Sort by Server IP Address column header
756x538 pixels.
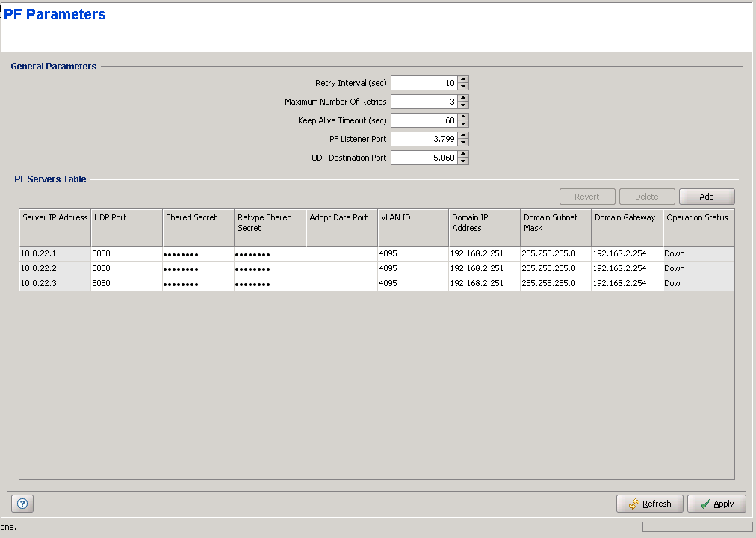click(x=55, y=218)
